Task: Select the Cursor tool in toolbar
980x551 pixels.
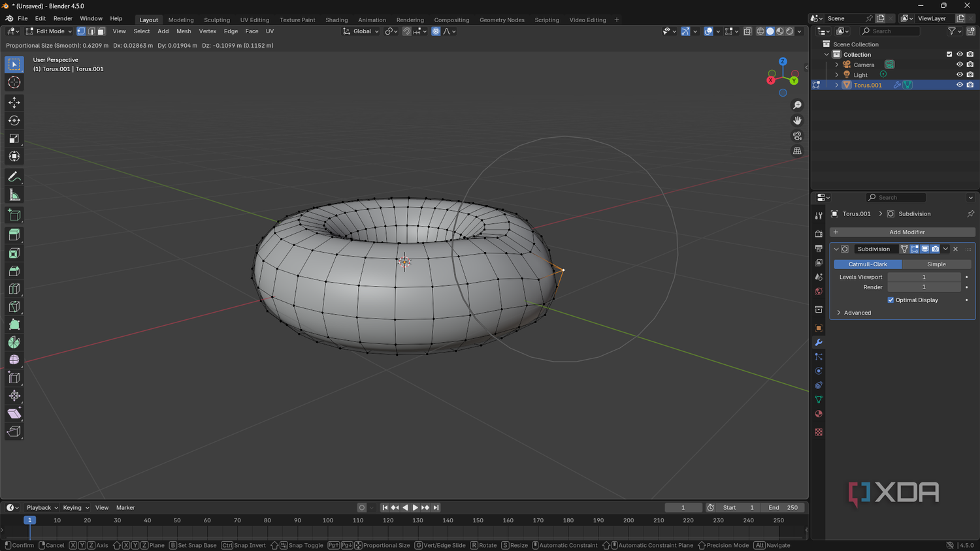Action: pos(14,82)
